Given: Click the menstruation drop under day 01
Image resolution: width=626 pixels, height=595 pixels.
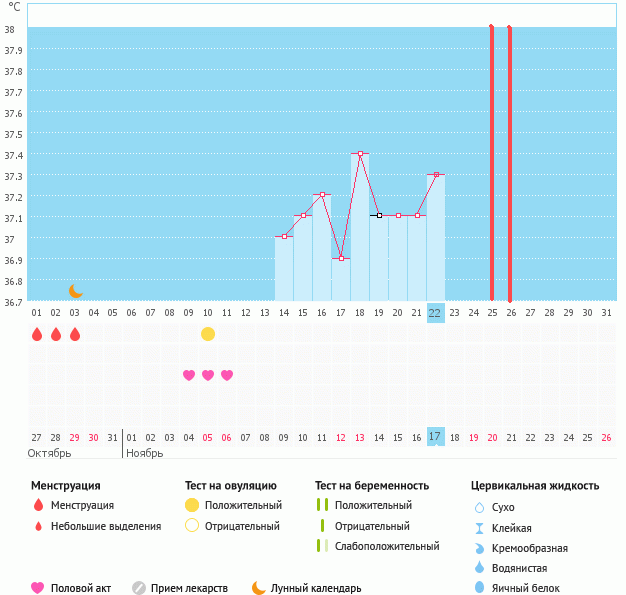Looking at the screenshot, I should coord(37,334).
